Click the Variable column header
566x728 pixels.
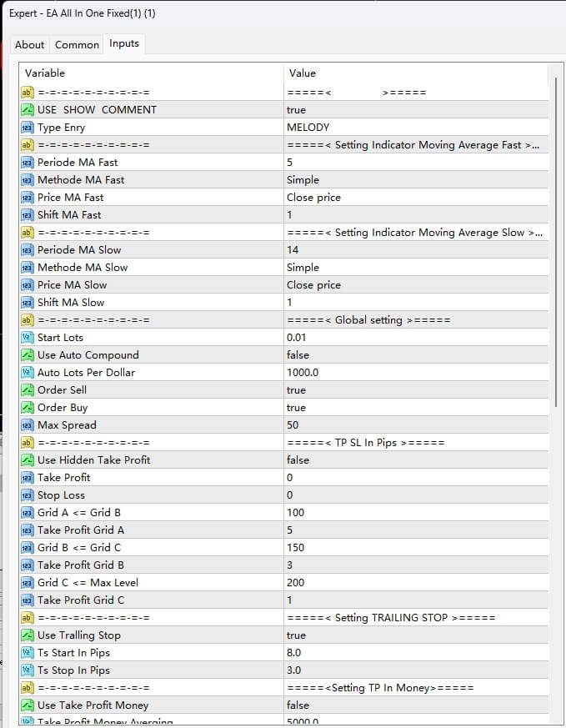click(x=45, y=73)
